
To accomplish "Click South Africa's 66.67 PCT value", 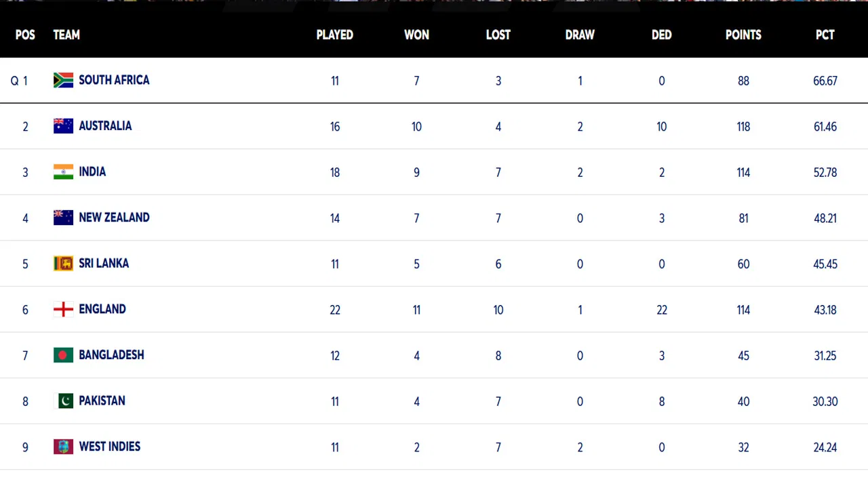I will 825,81.
